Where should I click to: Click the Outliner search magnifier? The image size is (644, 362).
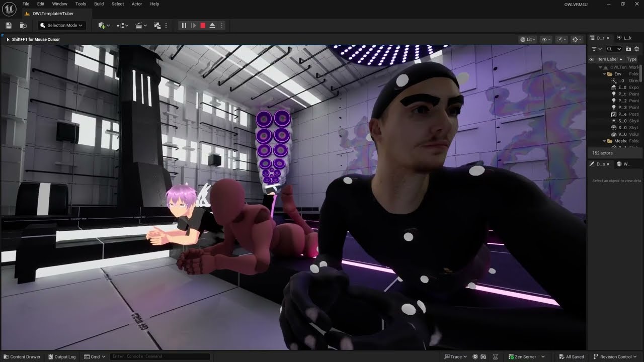[x=609, y=49]
